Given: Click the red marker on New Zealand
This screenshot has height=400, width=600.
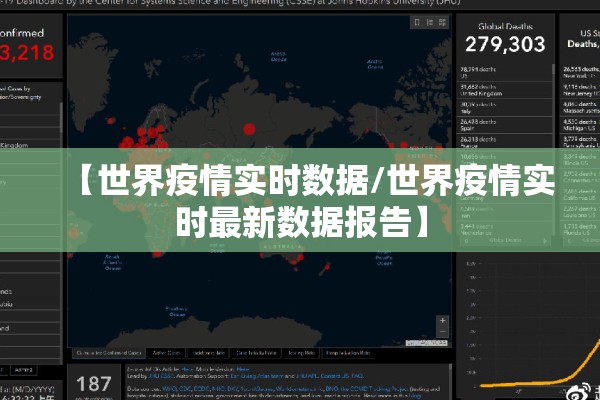Looking at the screenshot, I should (x=326, y=266).
